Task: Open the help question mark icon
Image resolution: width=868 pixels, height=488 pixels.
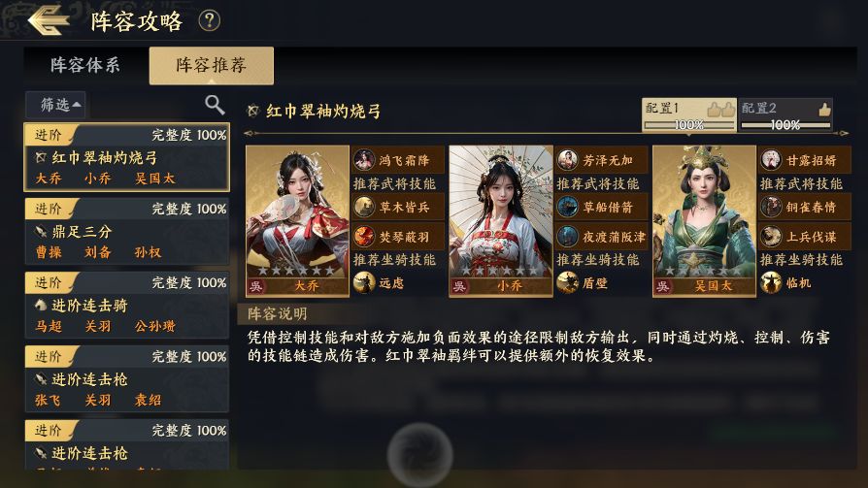Action: coord(210,21)
